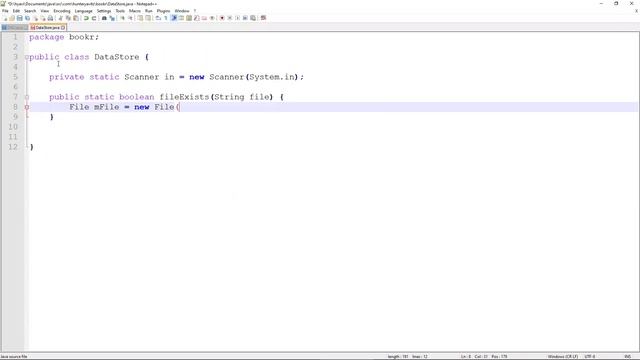Zoom in using toolbar icon
The width and height of the screenshot is (640, 360).
click(x=122, y=18)
